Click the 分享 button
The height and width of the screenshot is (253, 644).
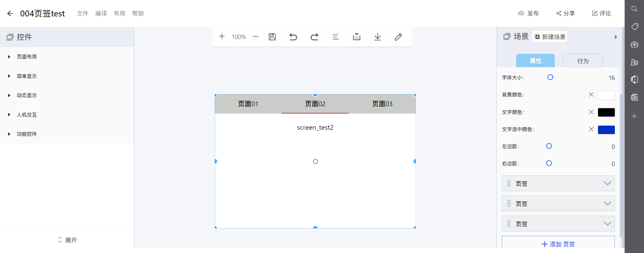tap(566, 13)
